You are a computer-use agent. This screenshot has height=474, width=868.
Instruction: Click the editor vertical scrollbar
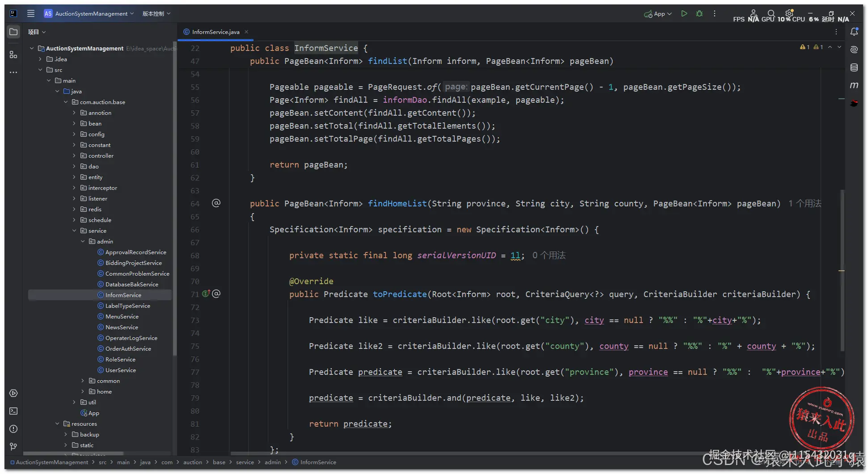[843, 270]
